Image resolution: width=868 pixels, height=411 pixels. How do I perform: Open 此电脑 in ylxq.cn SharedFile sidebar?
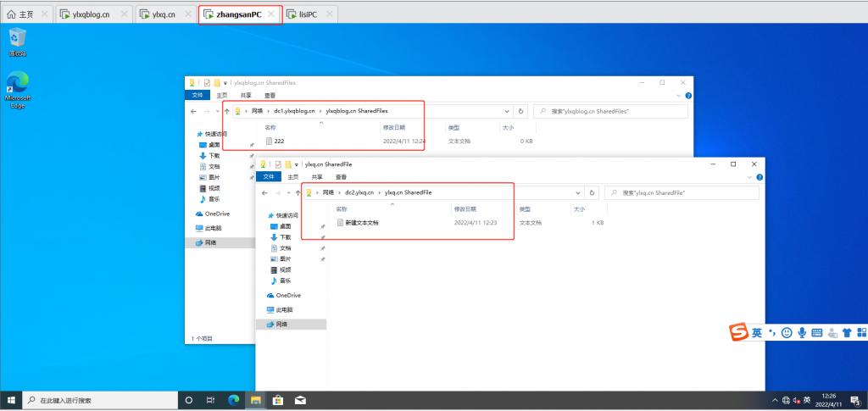(x=280, y=309)
